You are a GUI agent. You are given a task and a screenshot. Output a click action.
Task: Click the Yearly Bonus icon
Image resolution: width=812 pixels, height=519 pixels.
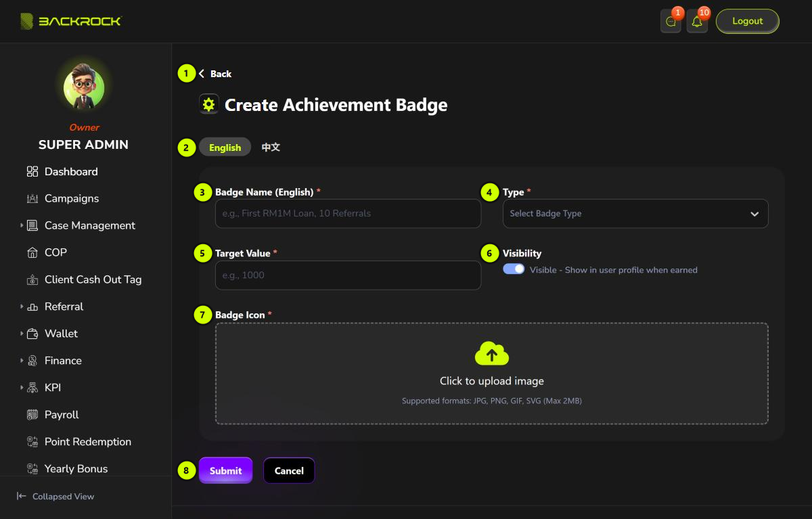pyautogui.click(x=32, y=469)
